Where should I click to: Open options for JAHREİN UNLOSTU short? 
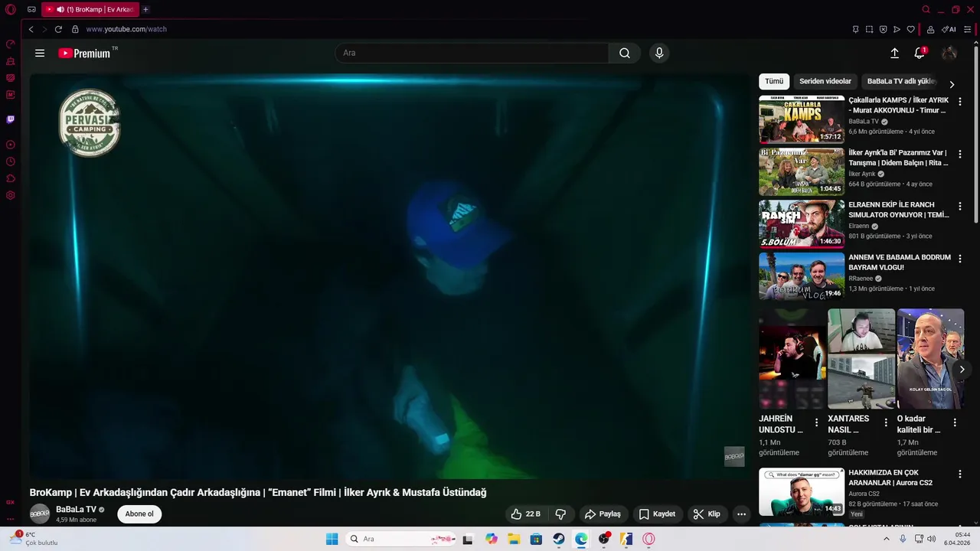(x=817, y=422)
